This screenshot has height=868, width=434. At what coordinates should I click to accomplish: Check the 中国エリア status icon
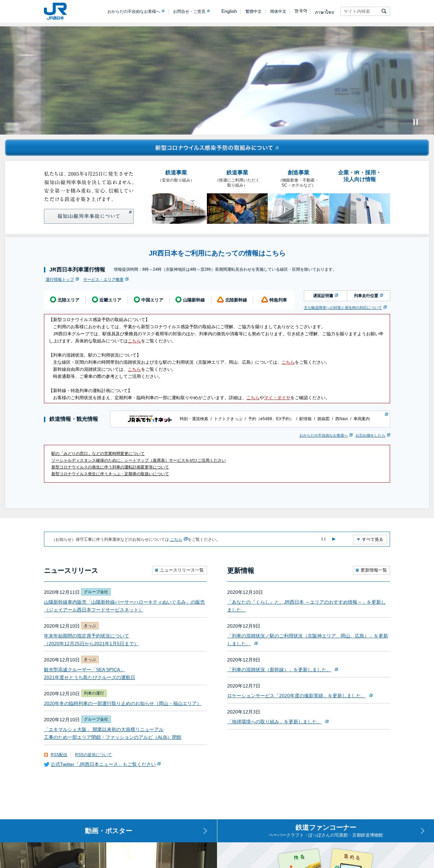tap(137, 299)
